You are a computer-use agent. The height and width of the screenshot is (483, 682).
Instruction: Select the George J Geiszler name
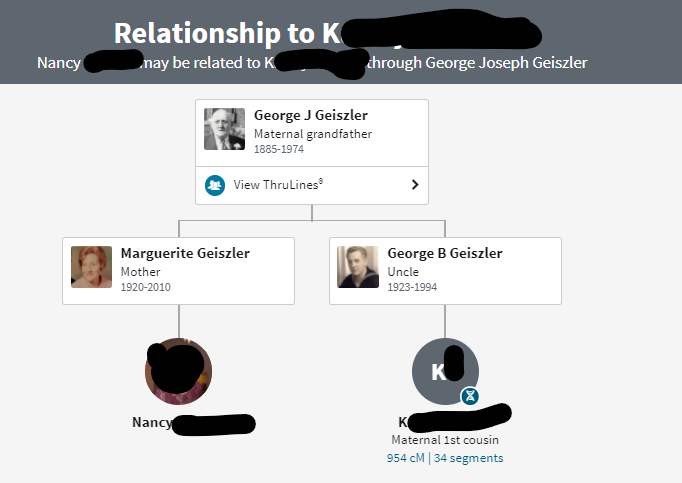coord(311,115)
